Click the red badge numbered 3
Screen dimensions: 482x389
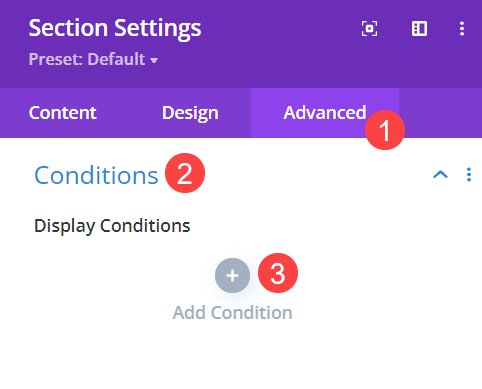(278, 273)
